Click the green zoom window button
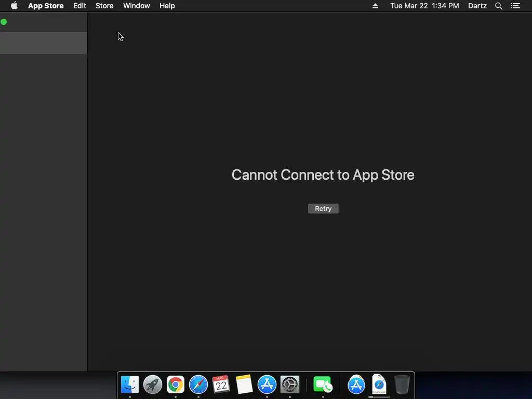Screen dimensions: 532x399 (4, 22)
